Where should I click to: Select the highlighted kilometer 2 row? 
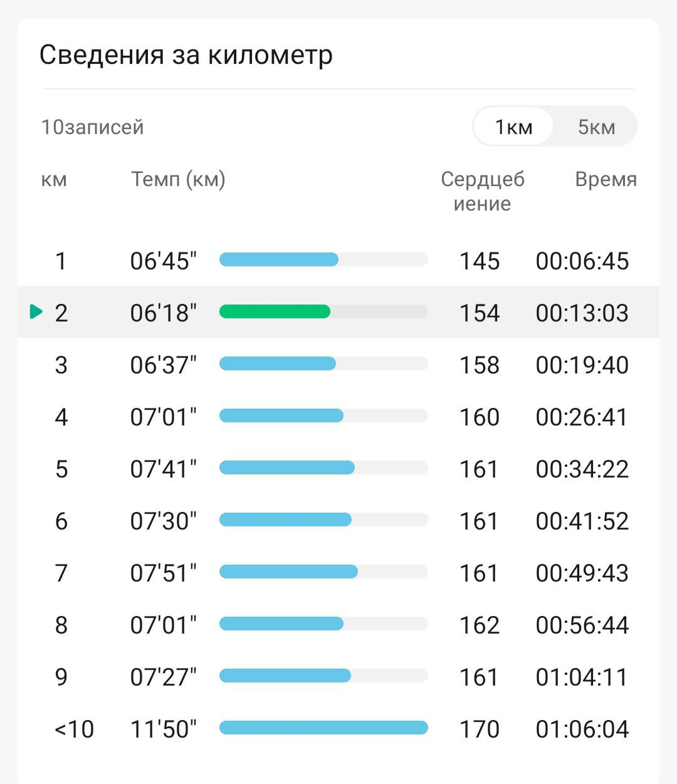click(338, 312)
